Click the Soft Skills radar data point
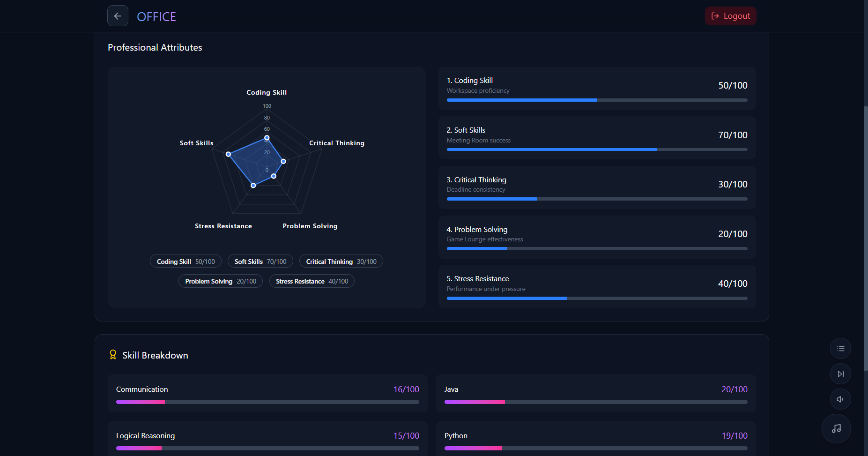This screenshot has width=868, height=456. click(x=228, y=154)
